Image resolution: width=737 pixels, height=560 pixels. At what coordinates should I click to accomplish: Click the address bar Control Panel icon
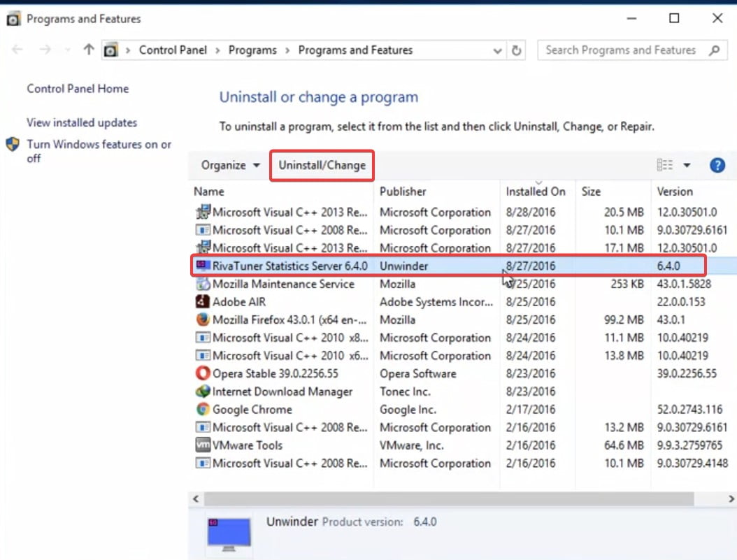[111, 50]
